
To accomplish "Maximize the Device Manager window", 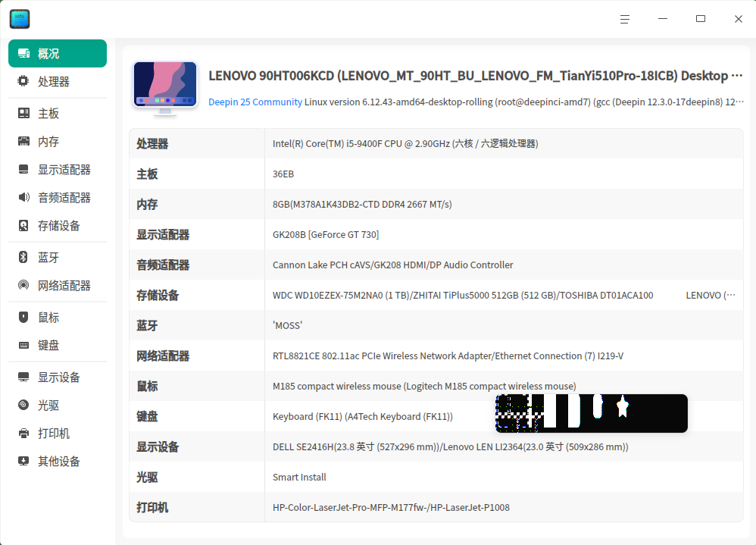I will coord(701,19).
